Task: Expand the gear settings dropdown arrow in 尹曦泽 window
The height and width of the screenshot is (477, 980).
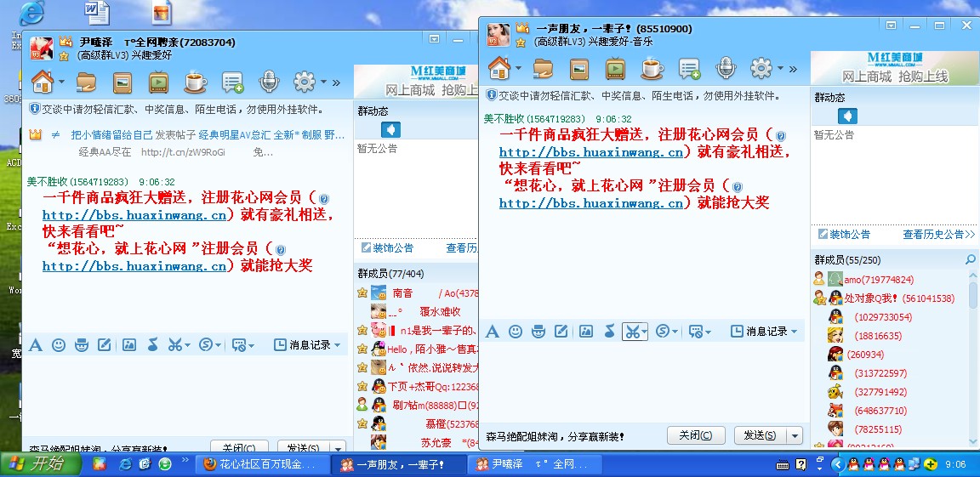Action: tap(323, 82)
